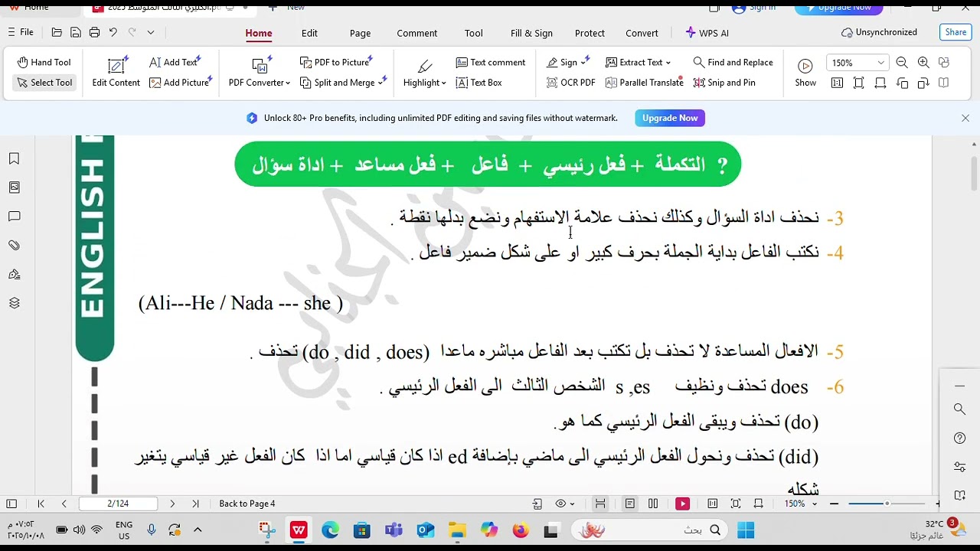Click the Show slideshow button
Viewport: 980px width, 551px height.
[x=805, y=73]
